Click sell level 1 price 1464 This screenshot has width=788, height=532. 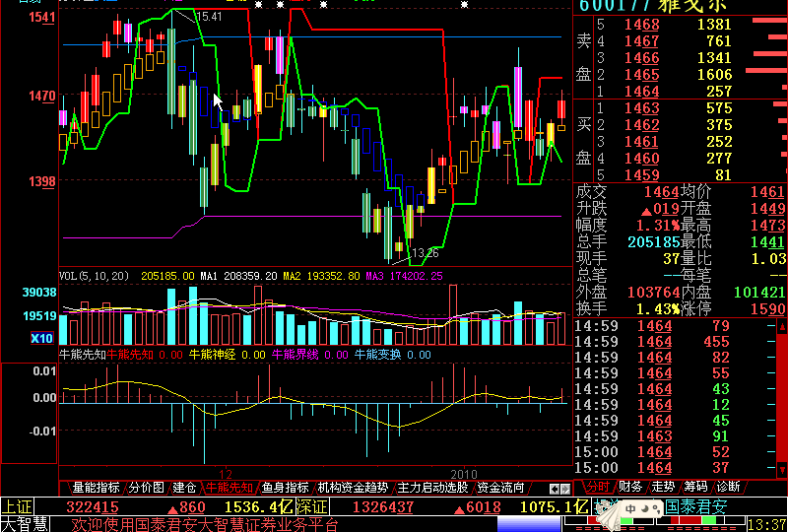[x=641, y=91]
